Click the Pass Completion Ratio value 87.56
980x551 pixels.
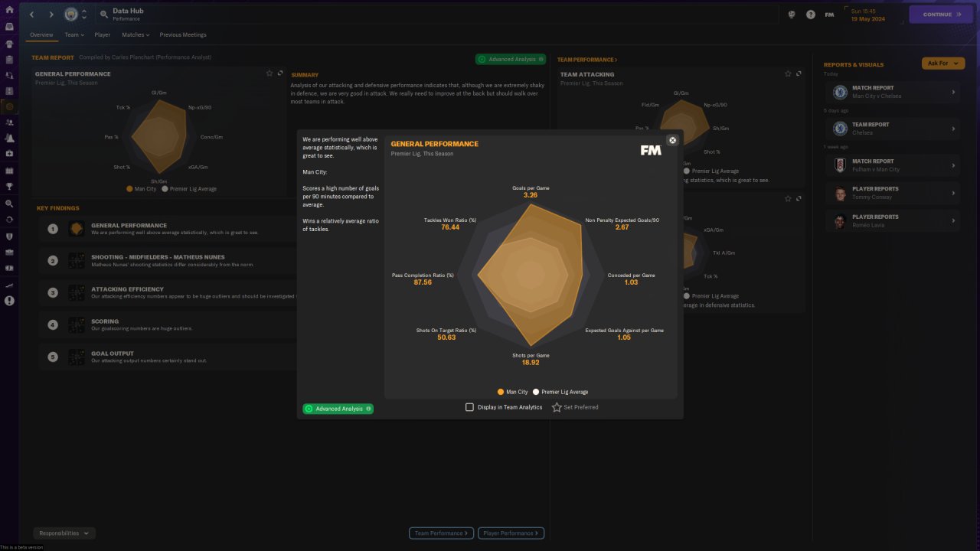pos(423,282)
